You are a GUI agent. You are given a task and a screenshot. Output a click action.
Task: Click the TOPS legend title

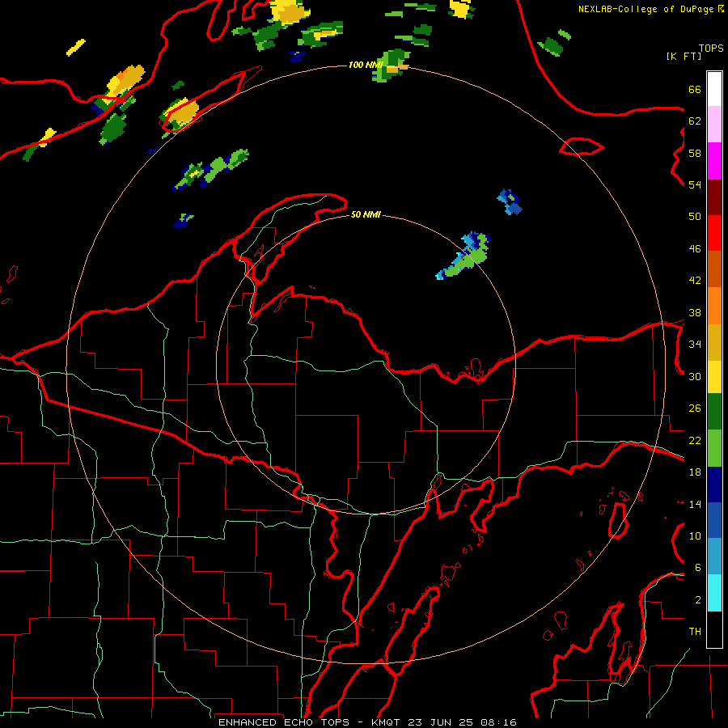pos(711,48)
